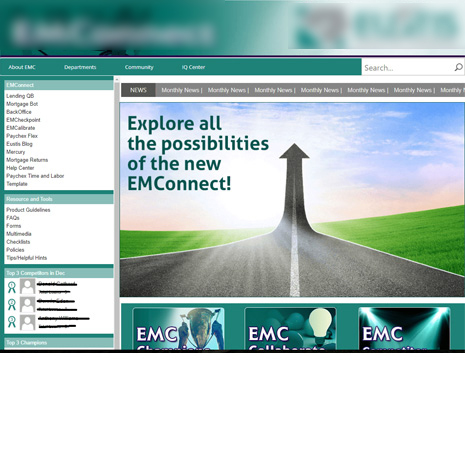Image resolution: width=465 pixels, height=450 pixels.
Task: Open the Mortgage Bot link
Action: coord(22,104)
